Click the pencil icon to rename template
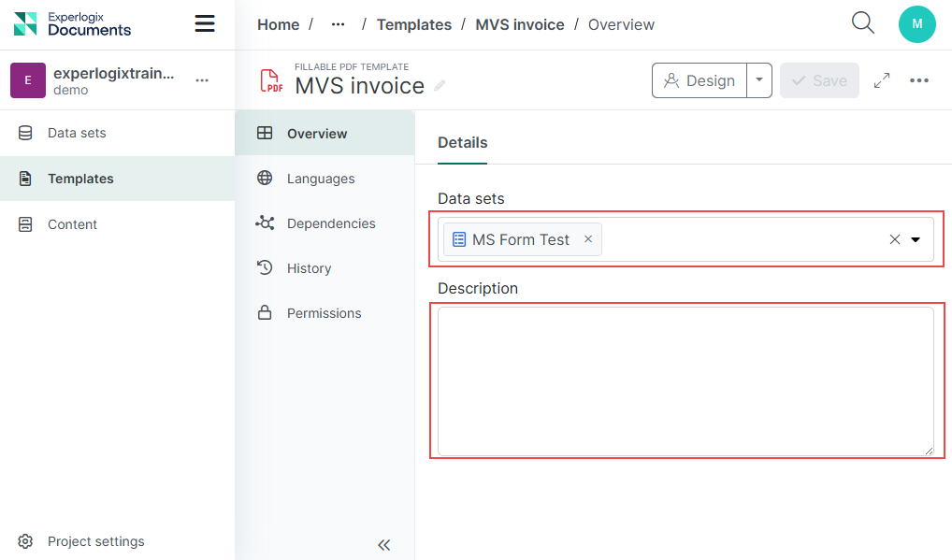Image resolution: width=952 pixels, height=560 pixels. (x=440, y=86)
